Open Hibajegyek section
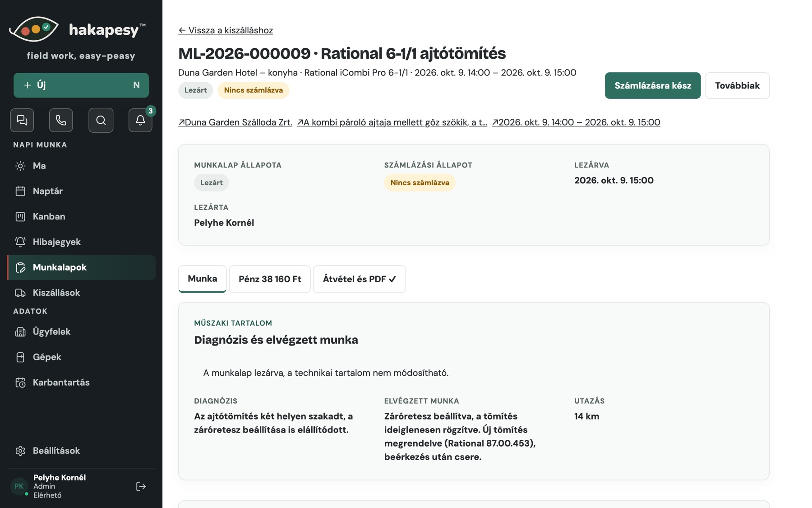Screen dimensions: 812x508 [81, 242]
